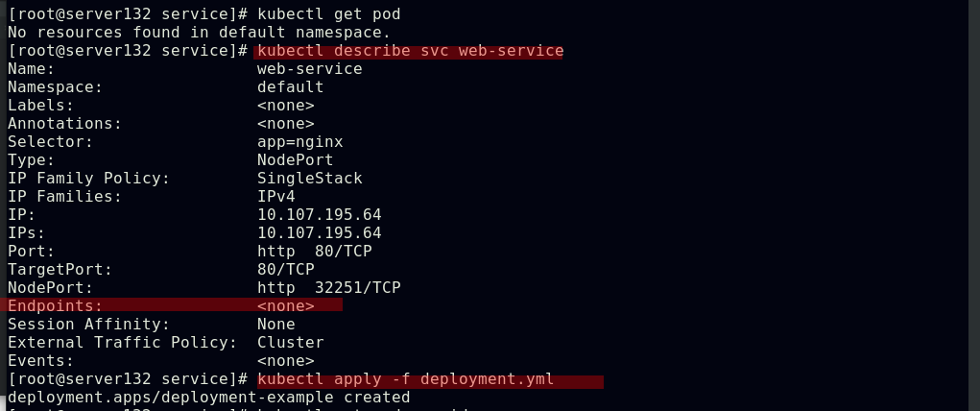Click the 'Session Affinity:' label
Image resolution: width=980 pixels, height=411 pixels.
click(88, 325)
